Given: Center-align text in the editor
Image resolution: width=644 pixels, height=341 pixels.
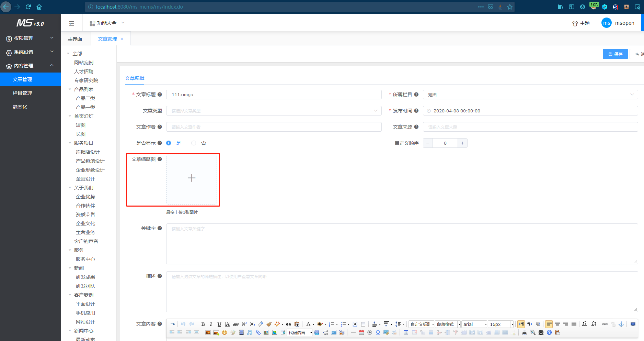Looking at the screenshot, I should [557, 324].
